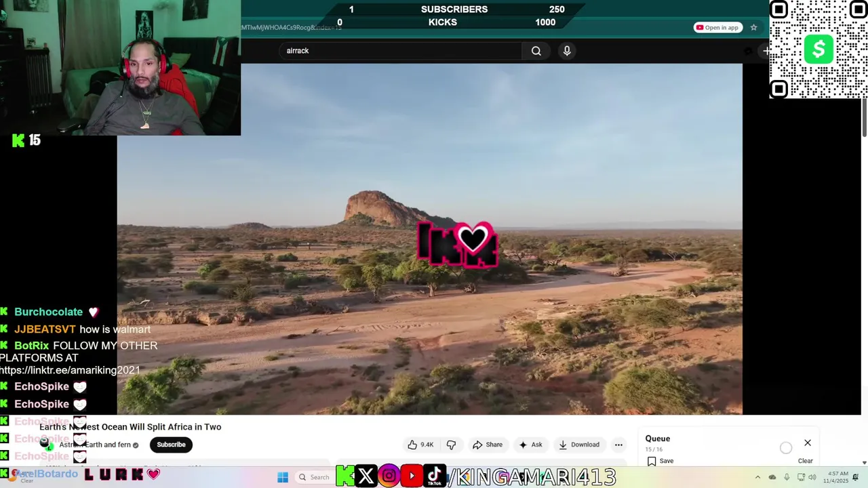
Task: Click the green Kick logo in the banner
Action: [344, 476]
